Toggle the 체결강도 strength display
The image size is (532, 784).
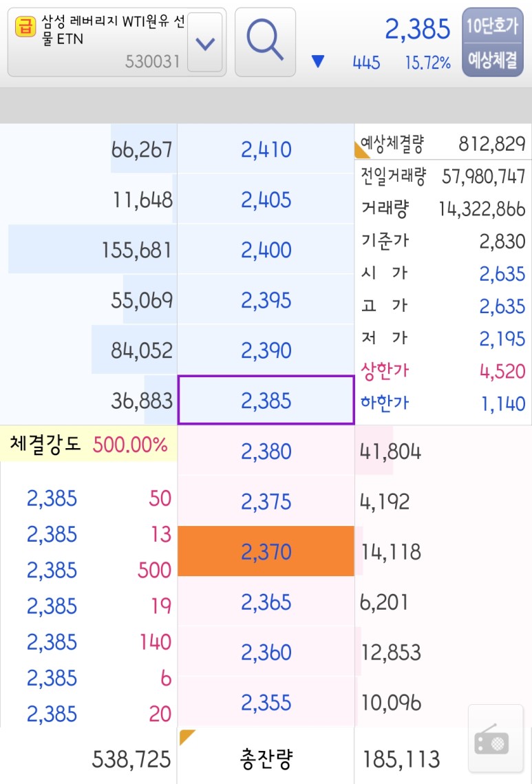[x=45, y=445]
